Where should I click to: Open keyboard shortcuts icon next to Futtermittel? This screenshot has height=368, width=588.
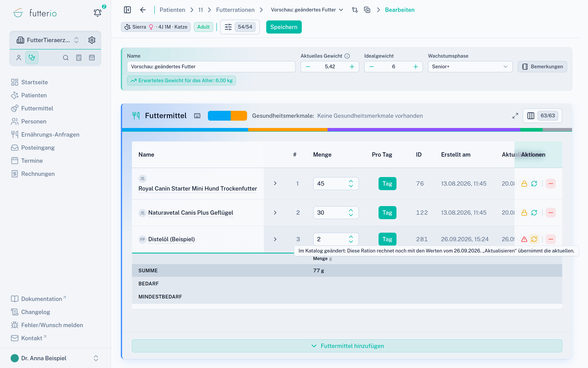(x=197, y=116)
